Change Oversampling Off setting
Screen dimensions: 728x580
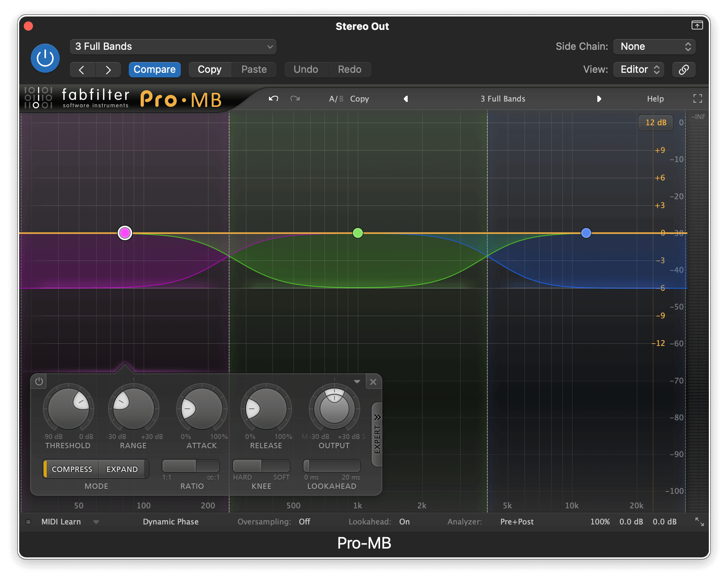tap(305, 522)
